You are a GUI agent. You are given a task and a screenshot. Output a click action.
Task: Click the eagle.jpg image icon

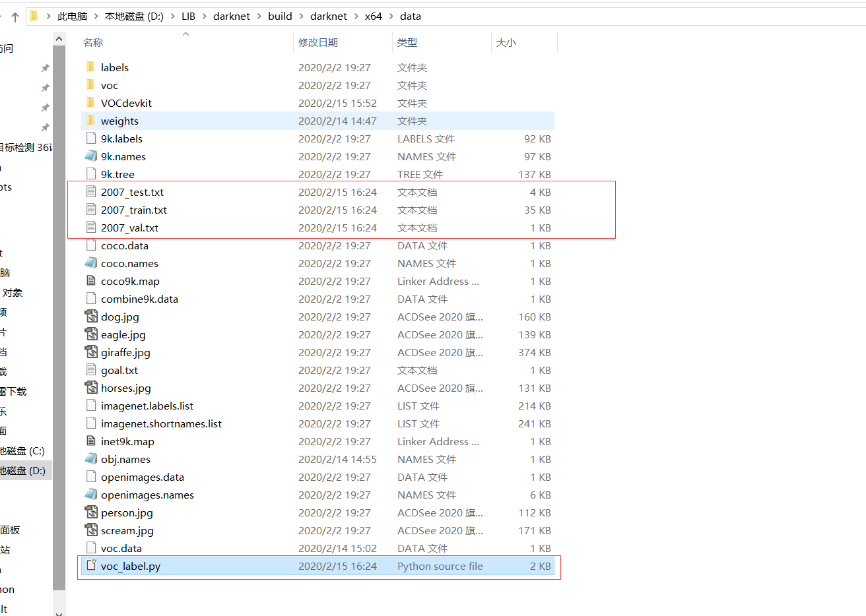[x=91, y=334]
